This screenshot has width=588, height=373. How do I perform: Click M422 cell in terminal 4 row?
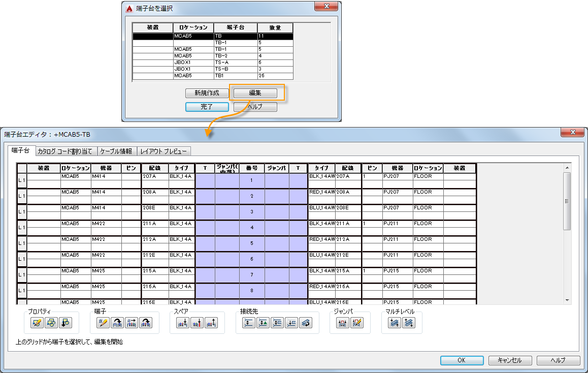(x=106, y=224)
